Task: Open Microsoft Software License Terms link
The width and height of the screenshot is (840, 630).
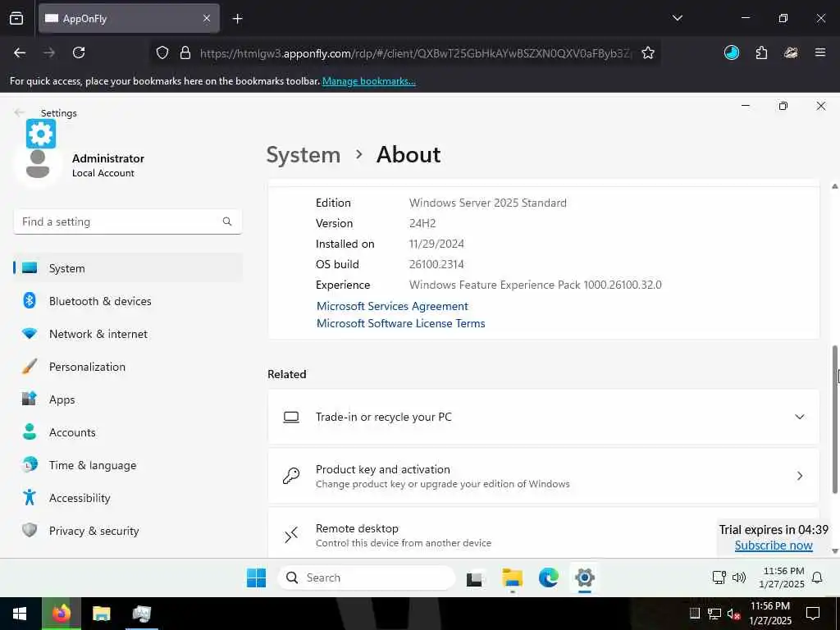Action: (x=400, y=323)
